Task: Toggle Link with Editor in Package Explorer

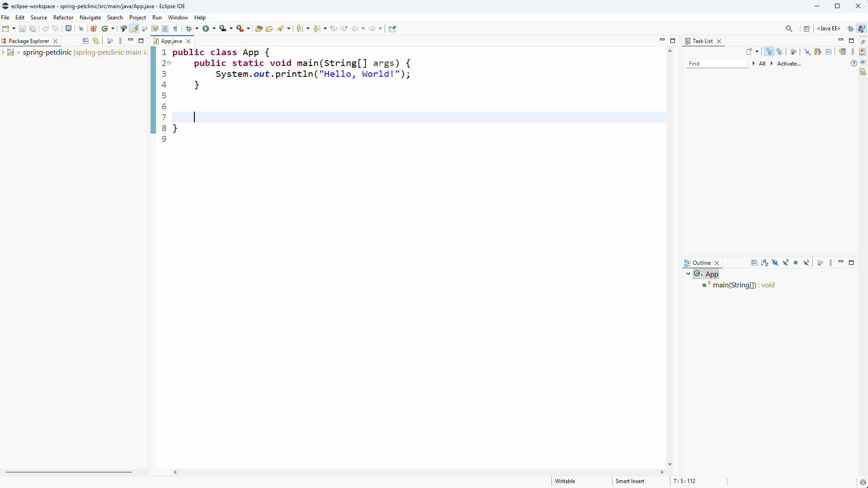Action: tap(96, 41)
